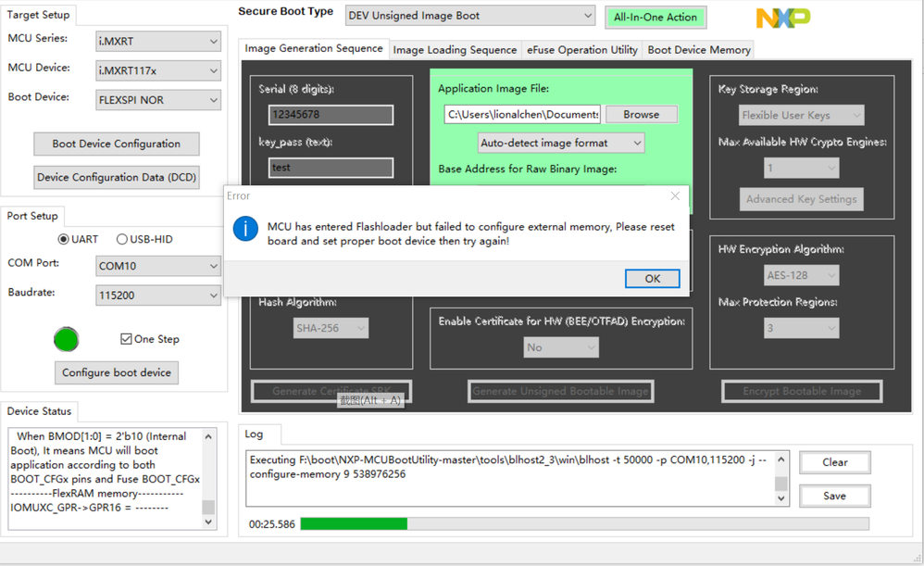Select the USB-HID radio button

point(122,239)
